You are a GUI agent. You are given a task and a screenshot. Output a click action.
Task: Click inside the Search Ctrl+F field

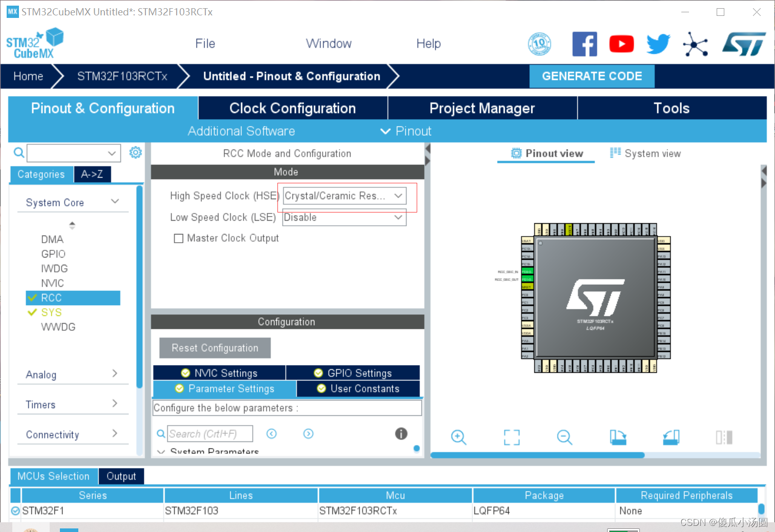point(210,434)
